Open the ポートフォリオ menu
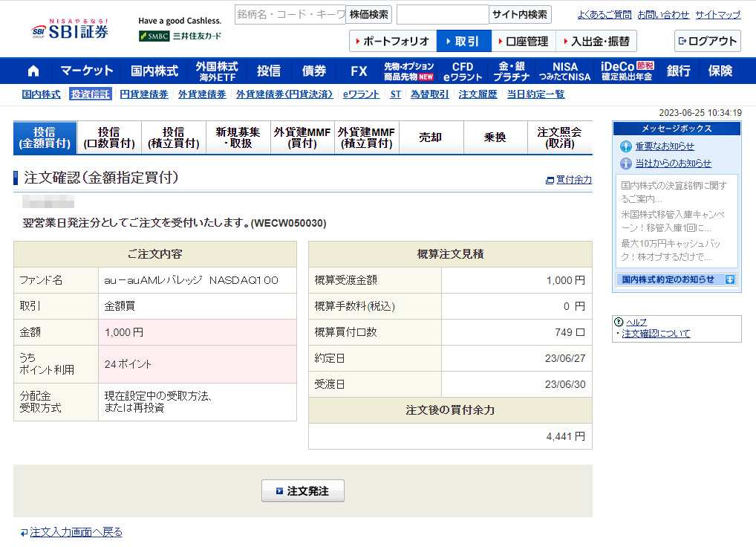756x547 pixels. (x=392, y=42)
